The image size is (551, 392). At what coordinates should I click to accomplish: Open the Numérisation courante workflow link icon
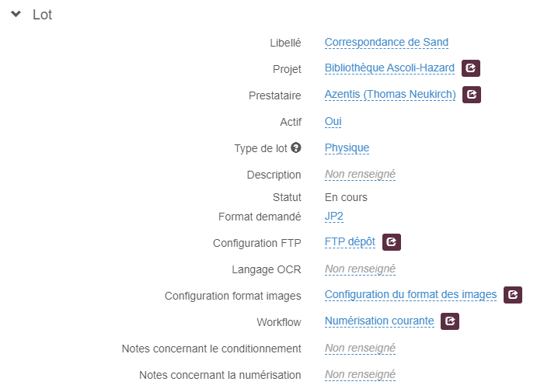point(450,321)
